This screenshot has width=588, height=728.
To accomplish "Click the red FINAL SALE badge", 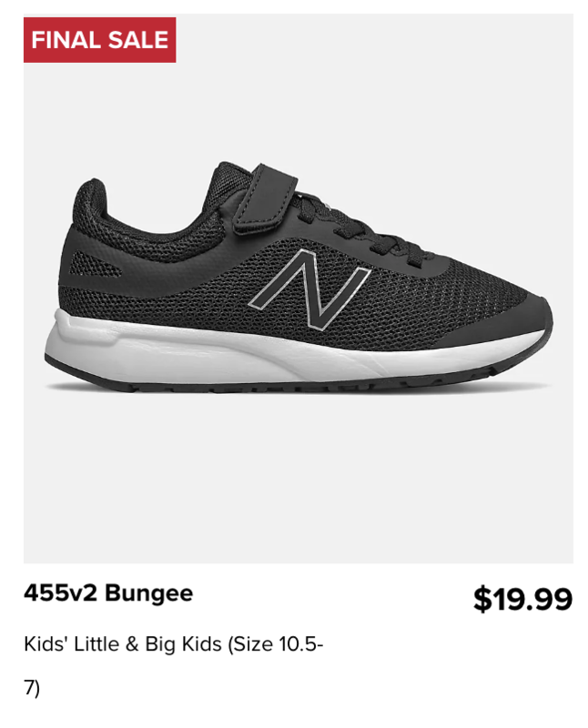I will click(x=99, y=40).
